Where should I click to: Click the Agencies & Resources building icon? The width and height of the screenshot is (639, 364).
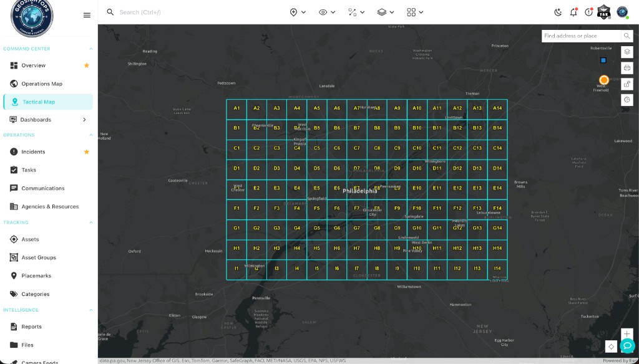(14, 206)
